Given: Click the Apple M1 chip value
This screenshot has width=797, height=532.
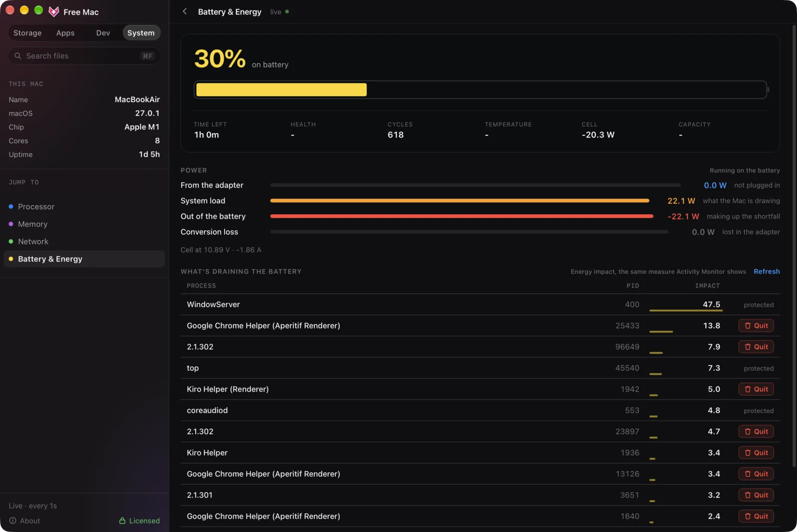Looking at the screenshot, I should pyautogui.click(x=142, y=127).
